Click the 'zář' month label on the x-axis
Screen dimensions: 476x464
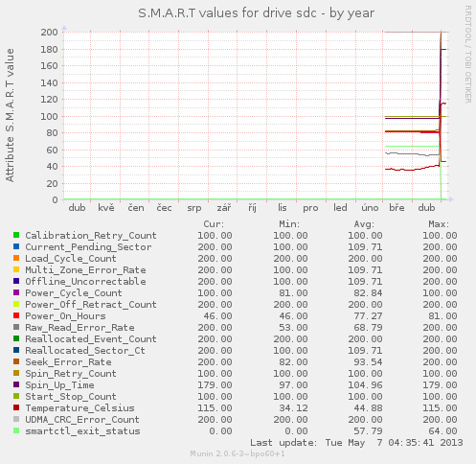(x=224, y=208)
